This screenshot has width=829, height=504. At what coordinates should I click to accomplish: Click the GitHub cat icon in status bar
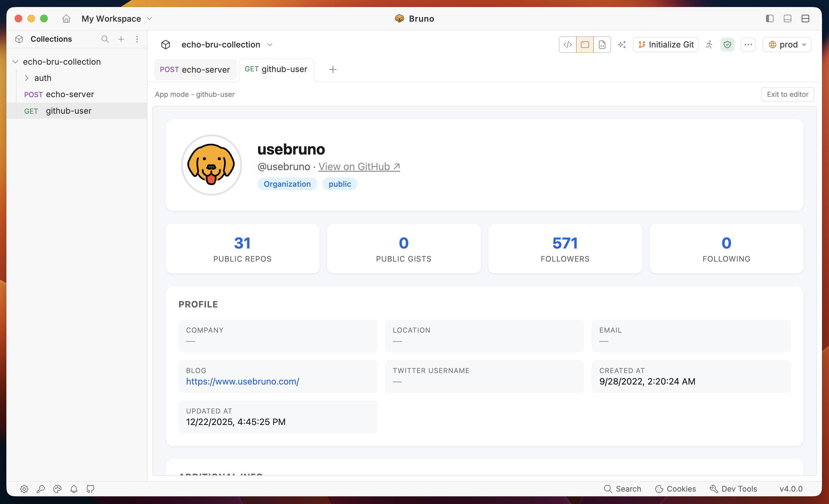[90, 489]
